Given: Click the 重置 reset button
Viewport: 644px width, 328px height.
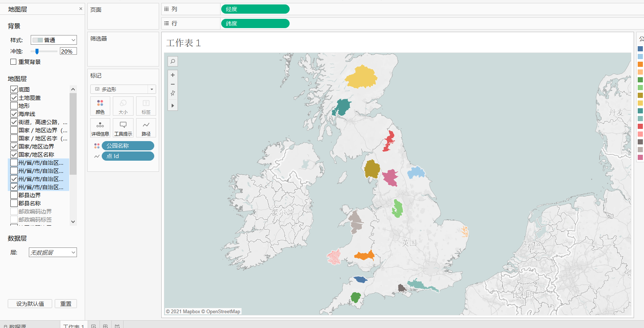Looking at the screenshot, I should click(x=66, y=304).
